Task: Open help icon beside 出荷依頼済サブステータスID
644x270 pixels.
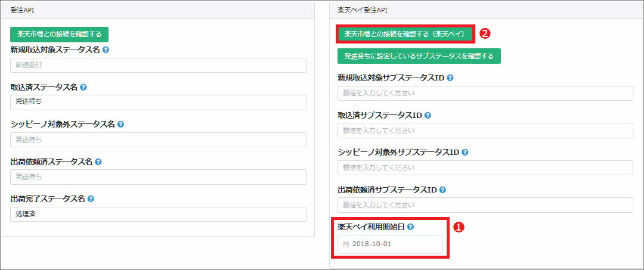Action: pos(442,190)
